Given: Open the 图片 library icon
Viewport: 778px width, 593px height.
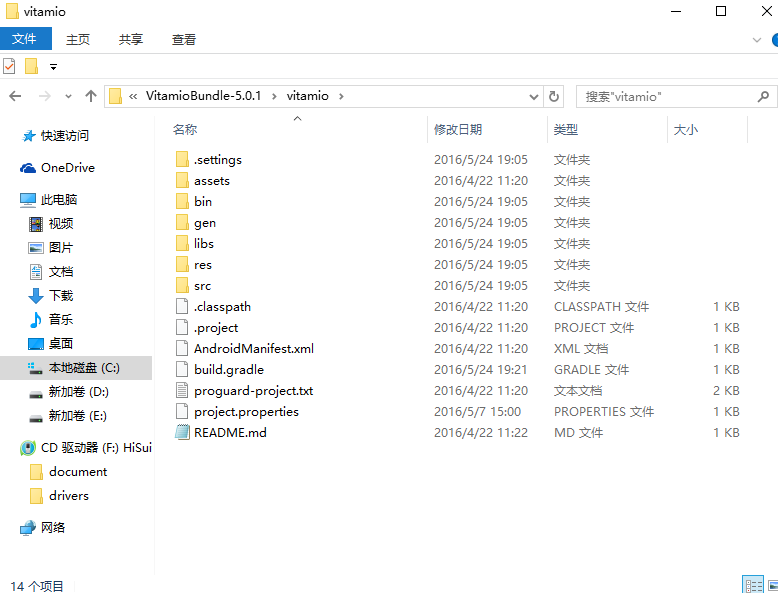Looking at the screenshot, I should click(x=36, y=248).
